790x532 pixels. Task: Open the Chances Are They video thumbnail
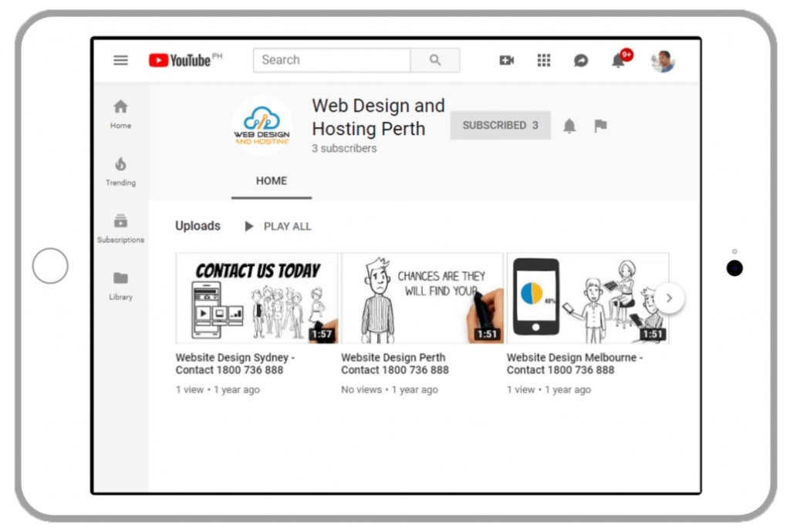pyautogui.click(x=422, y=298)
